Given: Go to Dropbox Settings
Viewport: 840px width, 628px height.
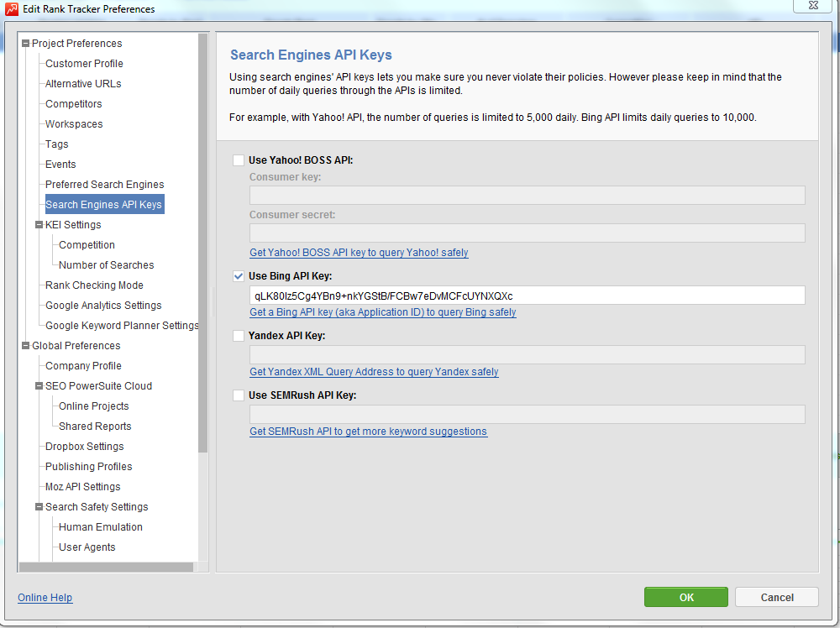Looking at the screenshot, I should [85, 447].
